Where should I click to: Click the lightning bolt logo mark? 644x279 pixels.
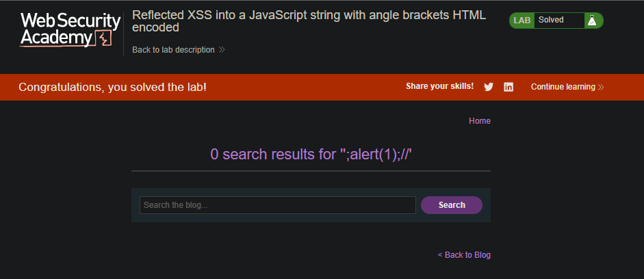103,38
